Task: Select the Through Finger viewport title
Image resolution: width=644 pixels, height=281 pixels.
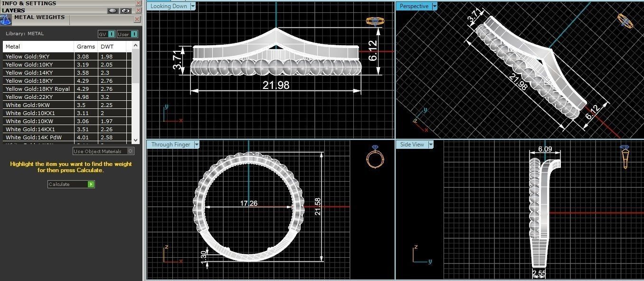Action: pos(170,145)
